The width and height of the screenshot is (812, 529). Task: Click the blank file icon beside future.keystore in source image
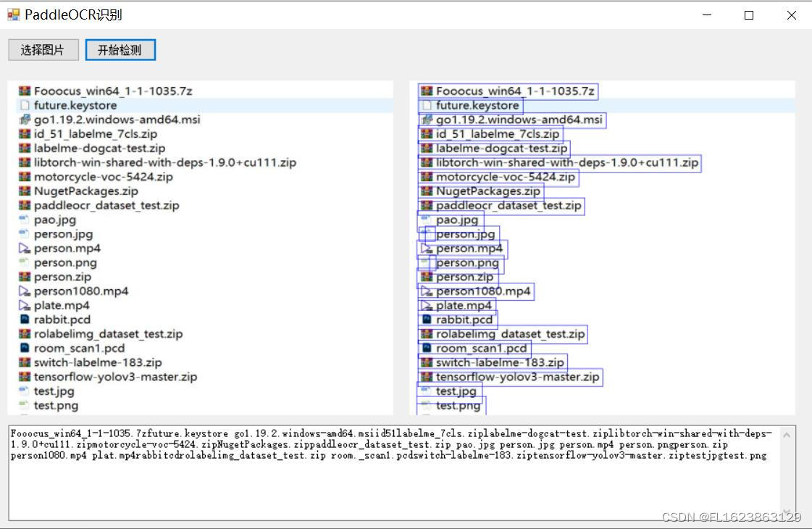point(25,105)
